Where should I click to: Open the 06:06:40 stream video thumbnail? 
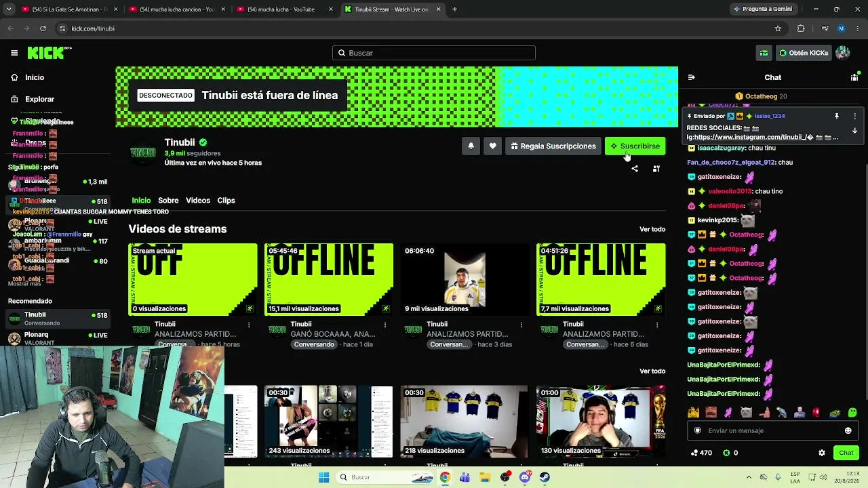point(465,279)
